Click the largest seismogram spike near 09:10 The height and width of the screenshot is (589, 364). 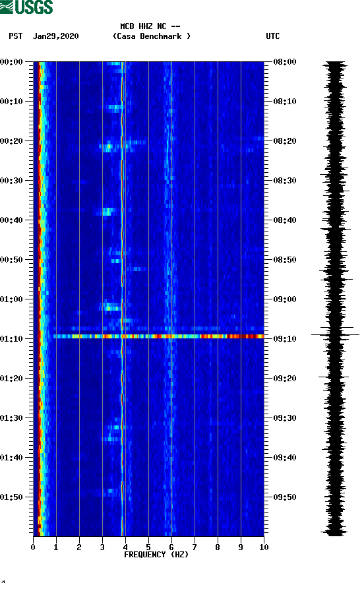point(335,334)
